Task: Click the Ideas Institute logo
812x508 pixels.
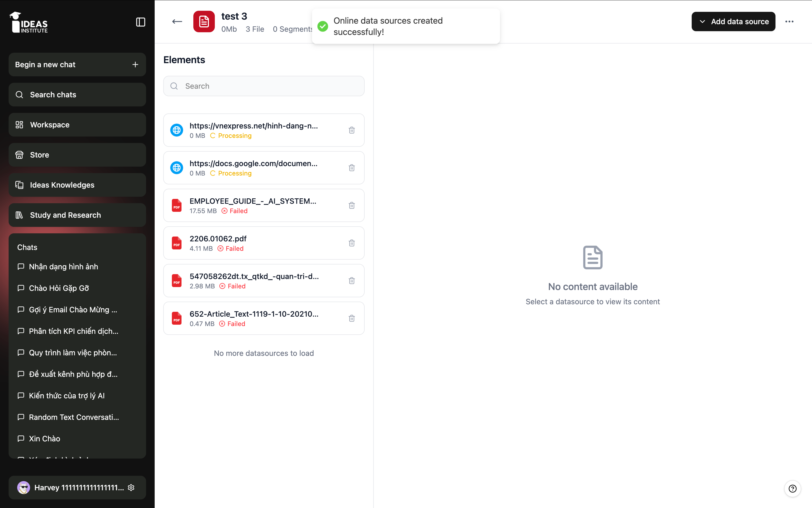Action: pos(28,22)
